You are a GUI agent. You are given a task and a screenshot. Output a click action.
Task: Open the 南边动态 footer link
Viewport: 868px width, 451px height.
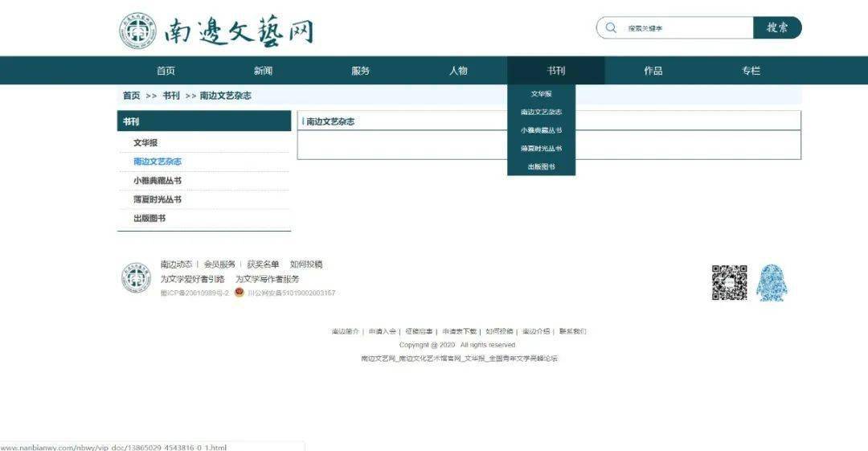coord(176,264)
